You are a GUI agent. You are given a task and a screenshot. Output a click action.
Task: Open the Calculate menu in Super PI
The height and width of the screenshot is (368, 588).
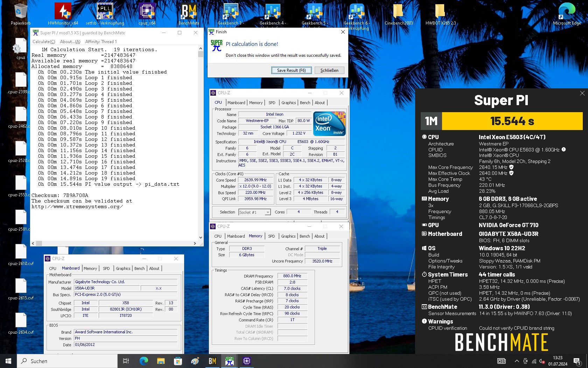pyautogui.click(x=43, y=41)
